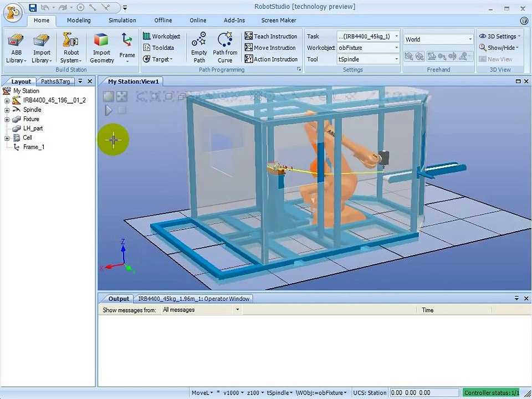
Task: Click the Import Geometry cube icon
Action: pyautogui.click(x=101, y=40)
